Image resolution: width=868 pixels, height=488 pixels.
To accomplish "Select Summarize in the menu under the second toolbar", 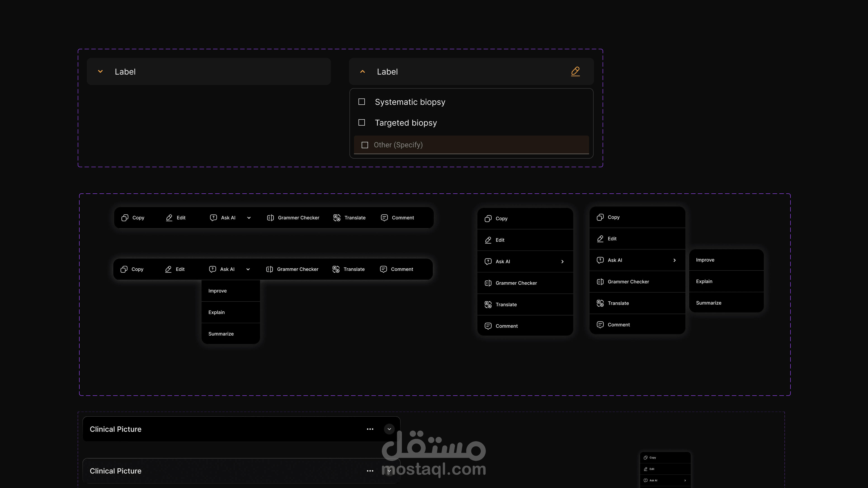I will [x=221, y=334].
